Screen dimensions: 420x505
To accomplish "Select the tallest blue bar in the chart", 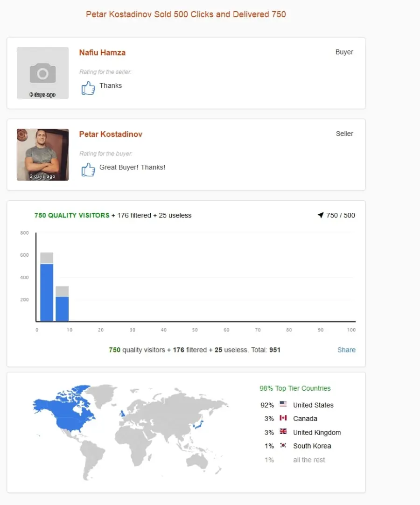I will point(47,293).
